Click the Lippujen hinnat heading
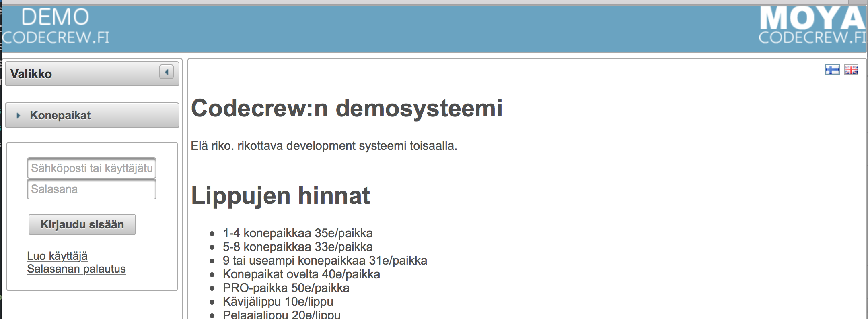868x319 pixels. [280, 196]
